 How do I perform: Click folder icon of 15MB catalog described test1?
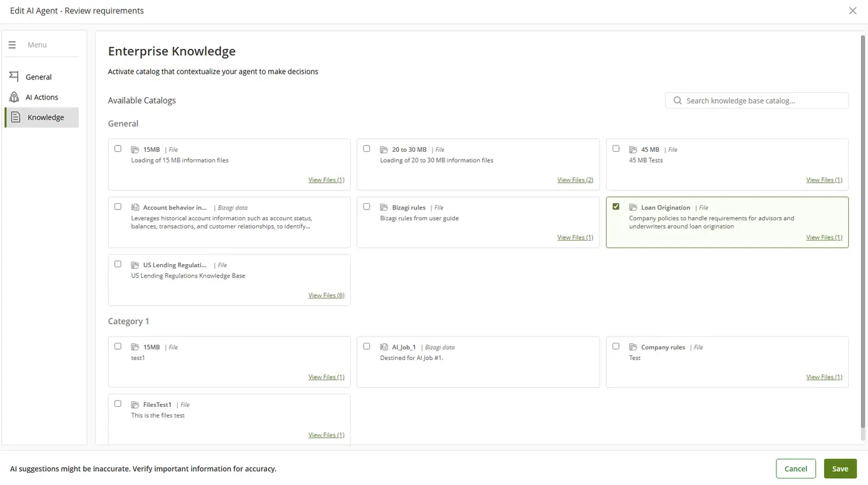pos(135,347)
